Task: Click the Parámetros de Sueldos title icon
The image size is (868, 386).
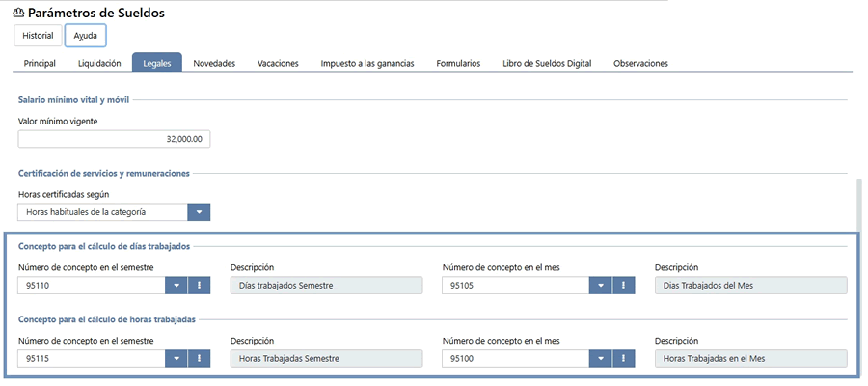Action: pos(18,13)
